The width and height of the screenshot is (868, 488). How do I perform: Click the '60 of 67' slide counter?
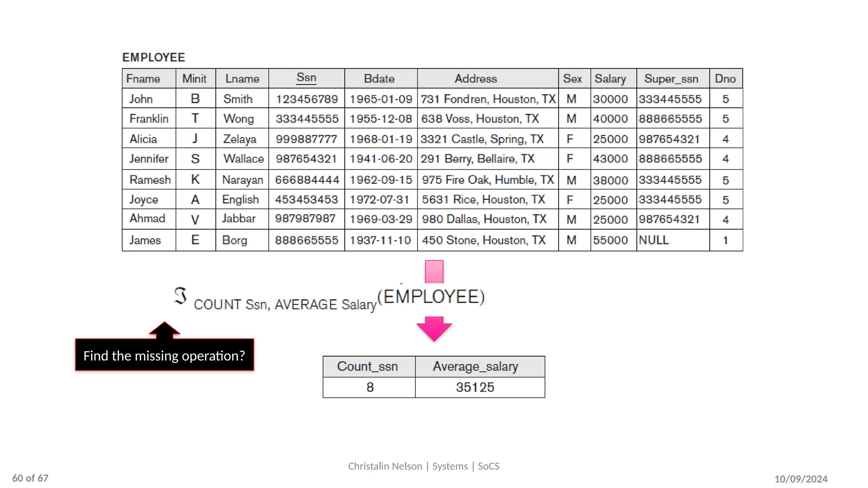click(x=30, y=478)
